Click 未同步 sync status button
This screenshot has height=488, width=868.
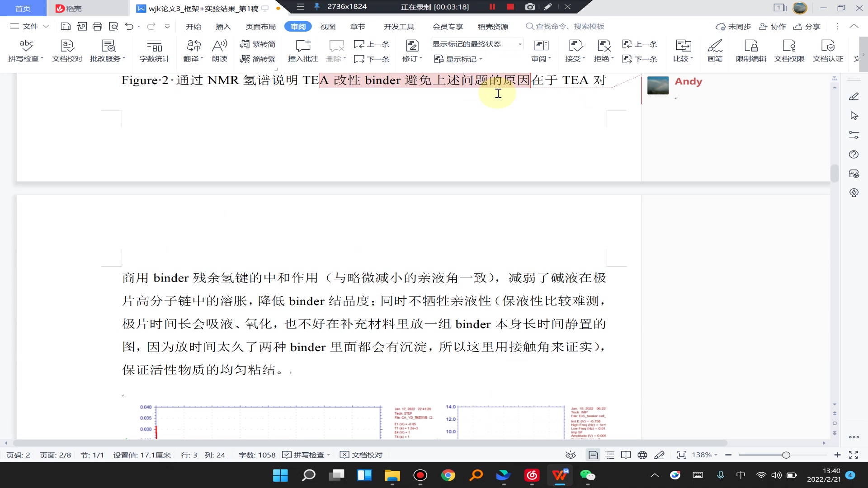click(x=733, y=27)
